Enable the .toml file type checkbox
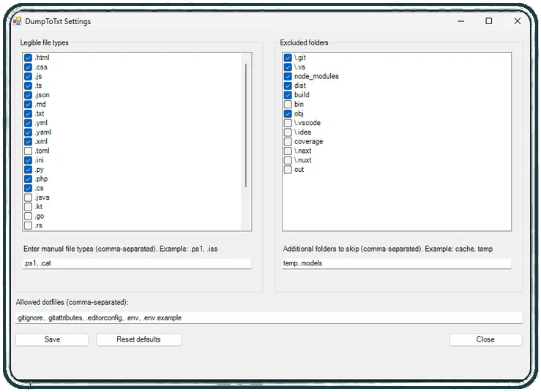 click(29, 151)
